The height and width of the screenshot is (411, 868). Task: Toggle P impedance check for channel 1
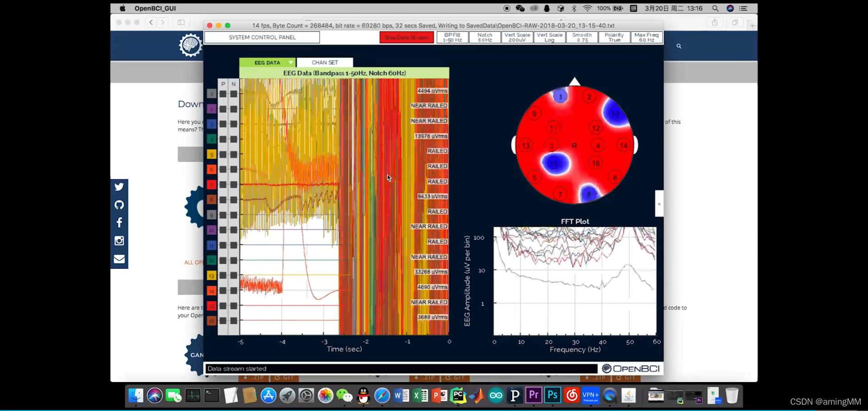point(223,94)
